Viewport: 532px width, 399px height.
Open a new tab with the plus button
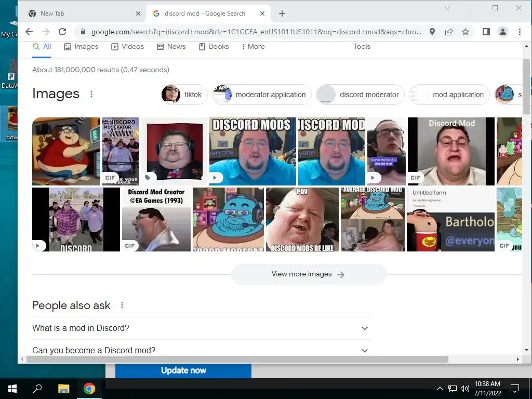(x=282, y=14)
